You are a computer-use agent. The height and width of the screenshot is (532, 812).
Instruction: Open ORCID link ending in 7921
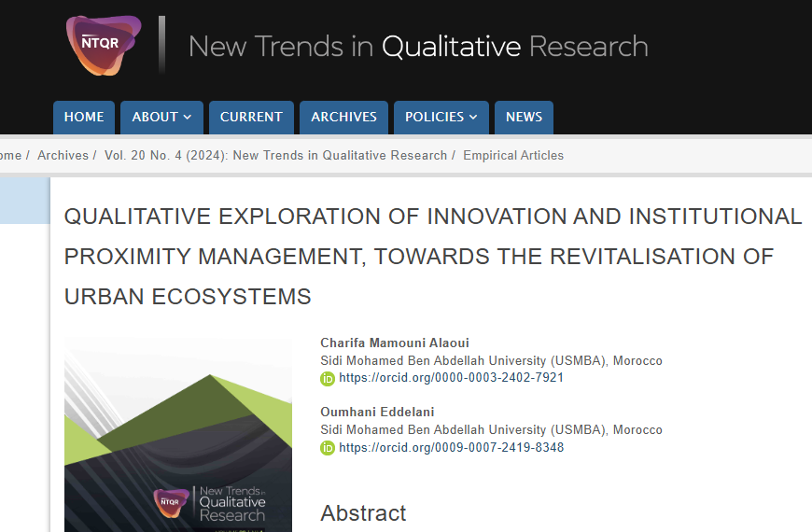pos(451,378)
